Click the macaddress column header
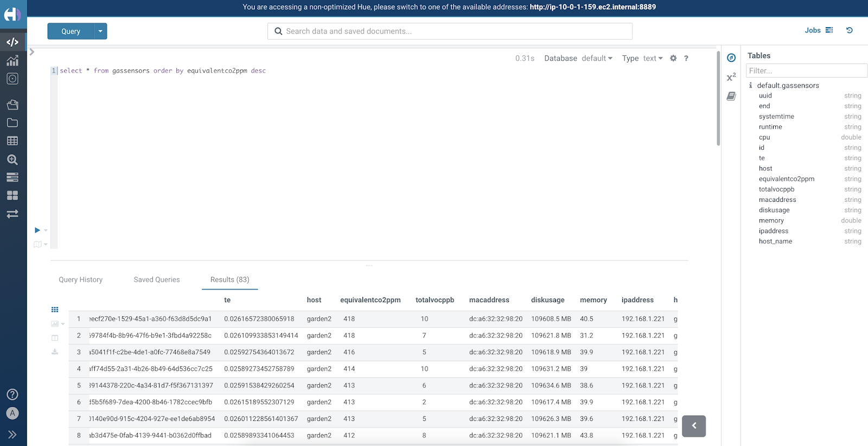868x446 pixels. (489, 300)
